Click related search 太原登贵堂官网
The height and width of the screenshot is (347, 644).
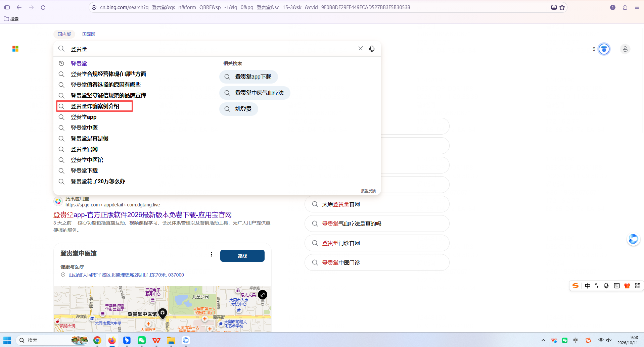[x=377, y=204]
